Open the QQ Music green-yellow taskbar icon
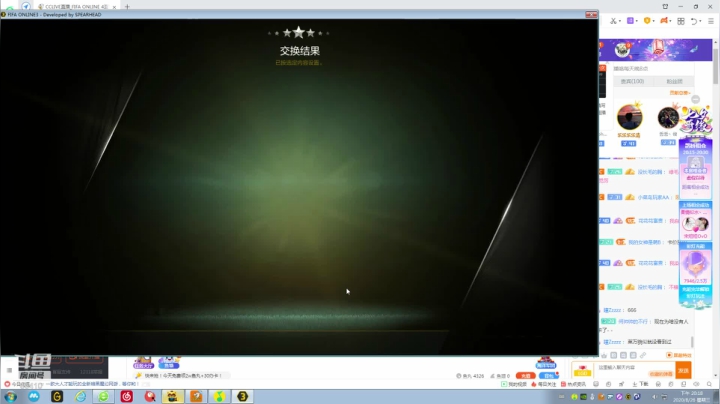The image size is (720, 404). (219, 396)
